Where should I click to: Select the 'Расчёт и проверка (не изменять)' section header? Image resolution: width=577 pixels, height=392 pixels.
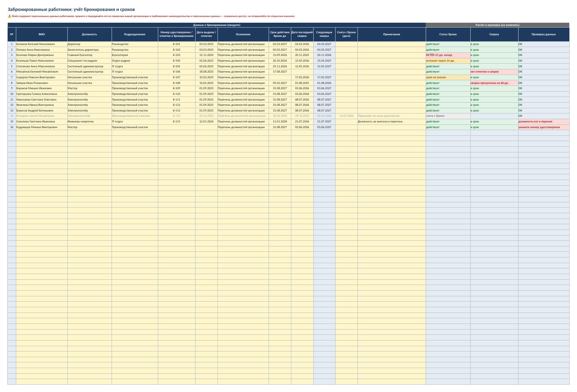coord(497,25)
